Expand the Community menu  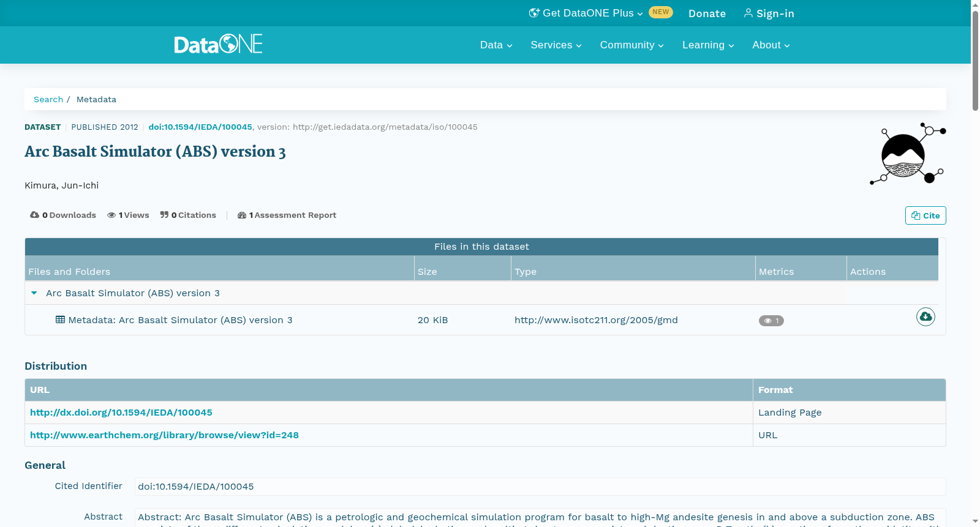[x=631, y=45]
